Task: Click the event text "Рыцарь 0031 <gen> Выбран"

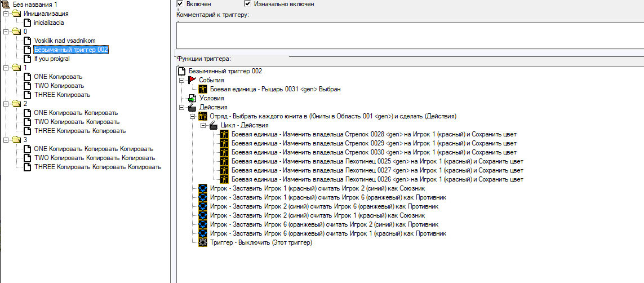Action: 301,89
